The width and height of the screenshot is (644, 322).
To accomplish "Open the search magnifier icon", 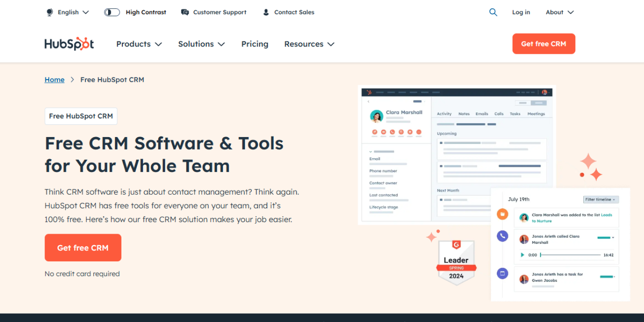I will pos(493,12).
